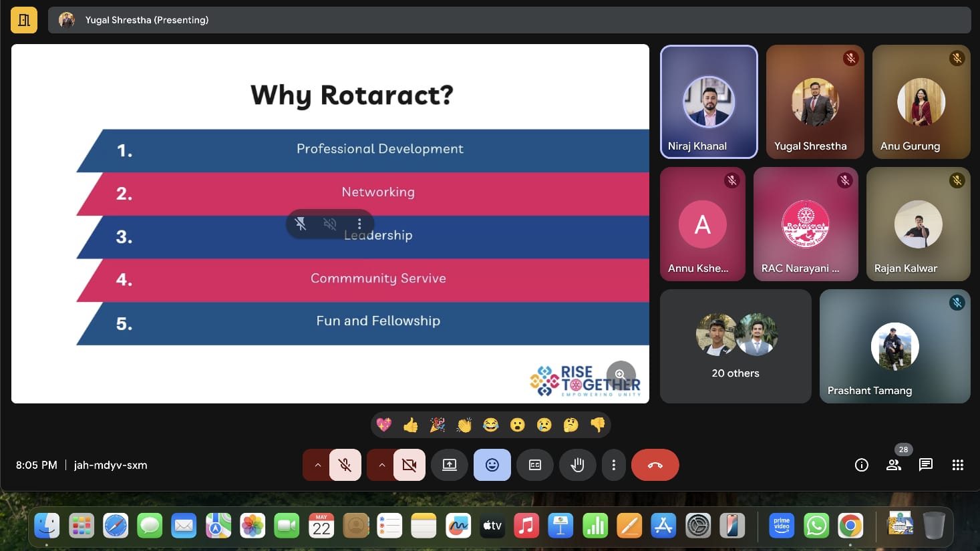
Task: Expand video settings arrow
Action: (381, 465)
